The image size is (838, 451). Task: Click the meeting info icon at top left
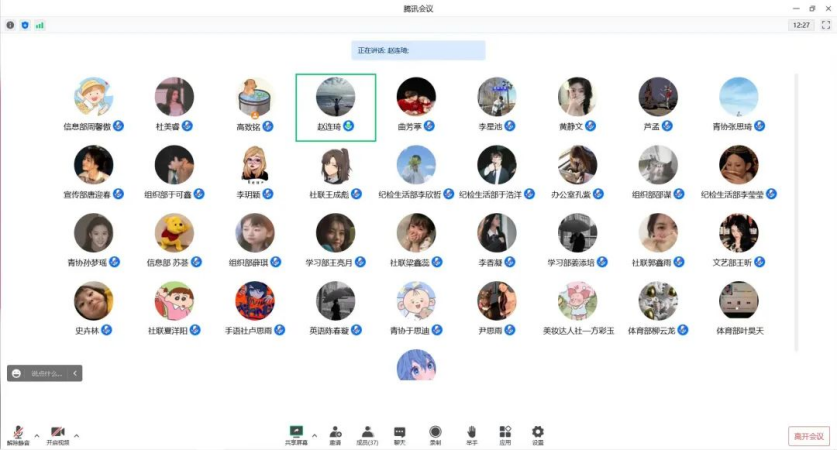[10, 25]
